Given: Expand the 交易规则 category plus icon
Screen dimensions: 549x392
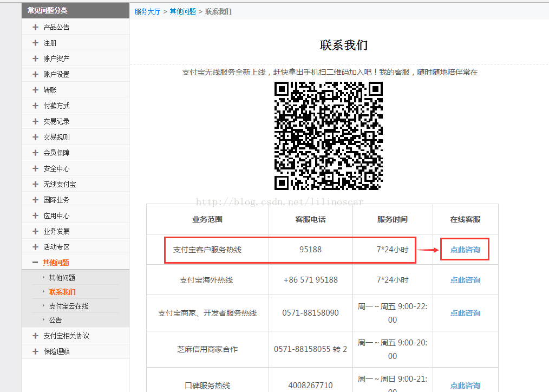Looking at the screenshot, I should pos(35,137).
